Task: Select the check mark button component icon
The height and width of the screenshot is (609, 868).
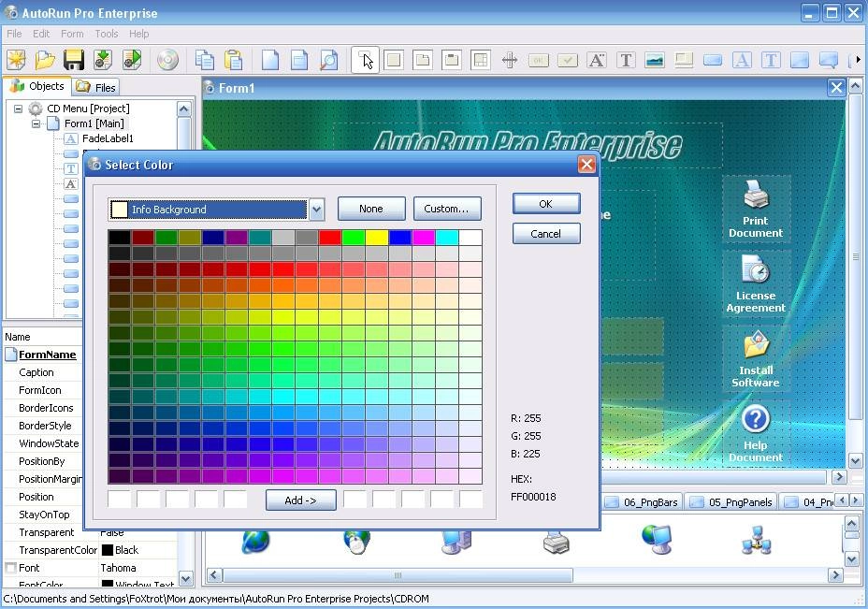Action: (x=568, y=60)
